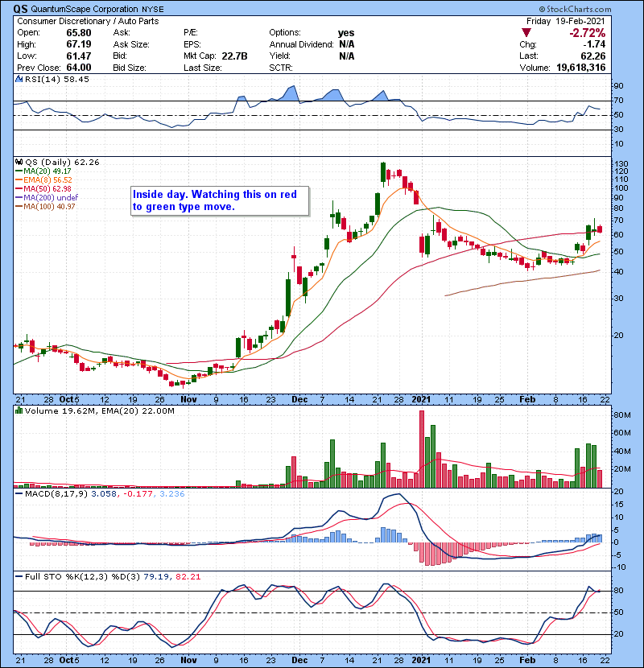Click the stochastic %D value 82.21
Image resolution: width=644 pixels, height=668 pixels.
188,577
